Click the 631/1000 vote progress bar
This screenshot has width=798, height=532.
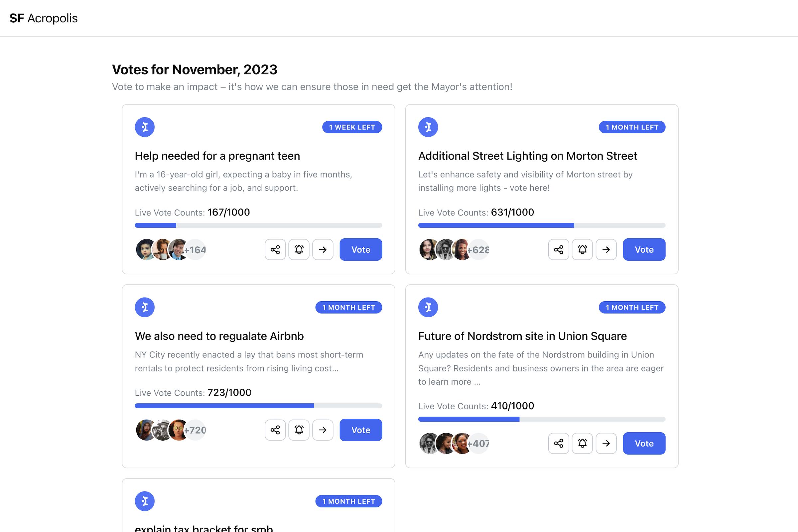point(542,225)
